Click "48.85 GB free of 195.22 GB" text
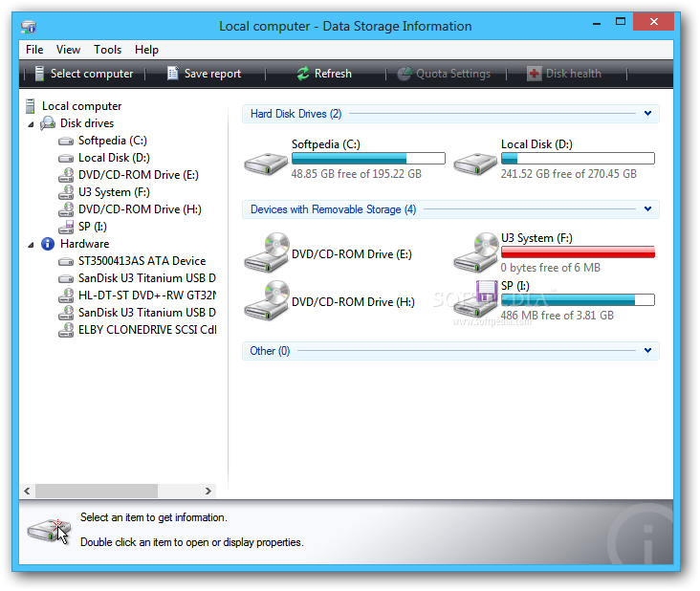The image size is (700, 591). [357, 174]
